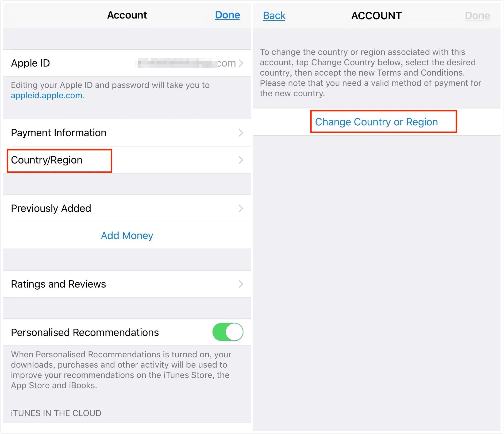The width and height of the screenshot is (504, 434).
Task: Tap the Add Money link
Action: (x=127, y=236)
